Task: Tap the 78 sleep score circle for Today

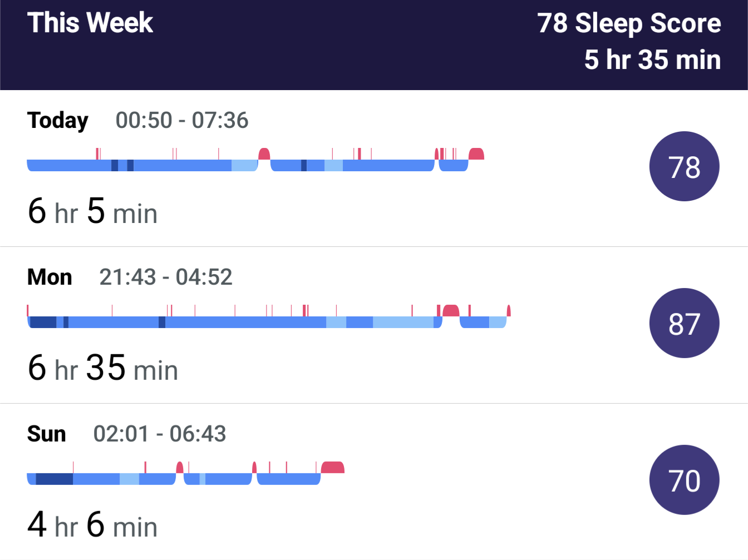Action: pyautogui.click(x=684, y=166)
